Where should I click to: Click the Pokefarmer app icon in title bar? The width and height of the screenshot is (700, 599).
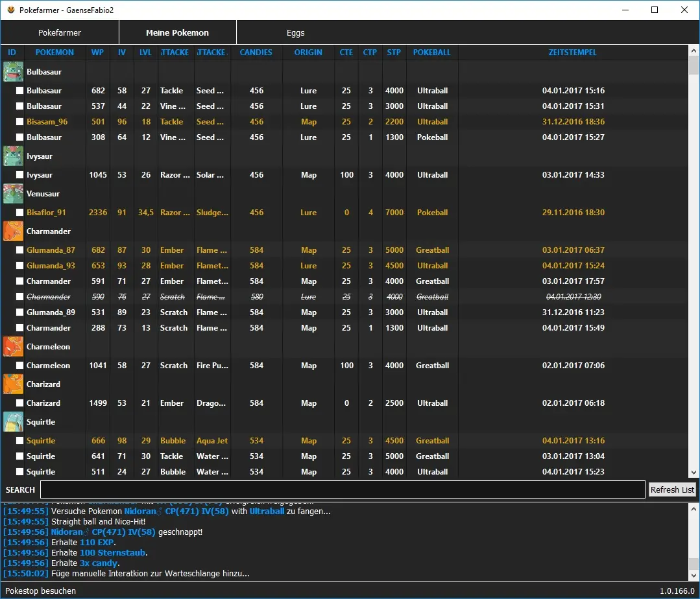(x=10, y=10)
